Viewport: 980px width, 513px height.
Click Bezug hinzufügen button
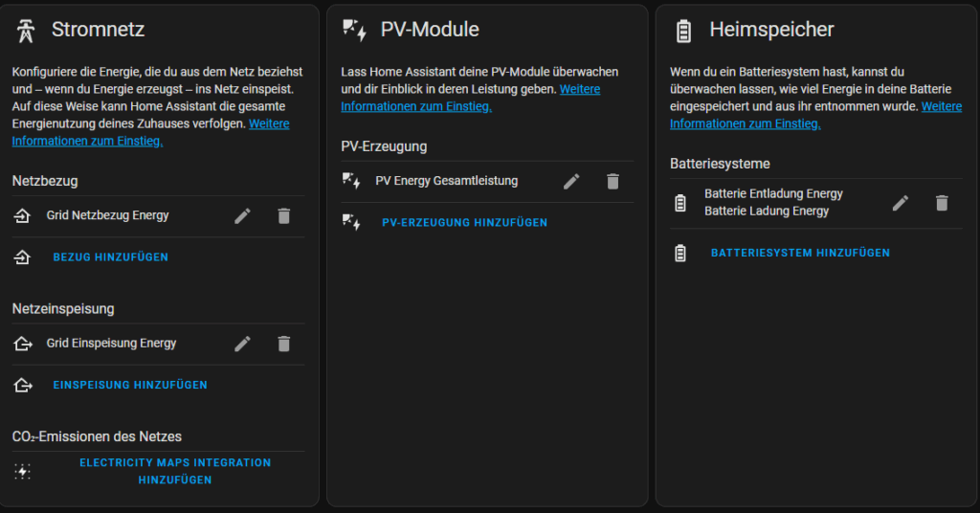coord(111,256)
